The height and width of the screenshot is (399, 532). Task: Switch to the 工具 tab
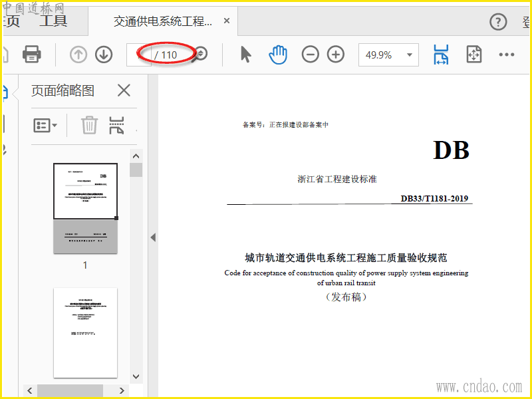[x=53, y=21]
